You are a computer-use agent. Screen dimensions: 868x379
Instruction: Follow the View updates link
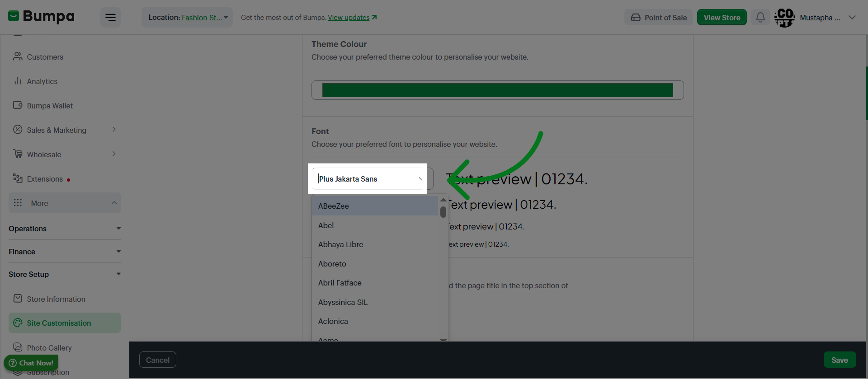pos(352,18)
